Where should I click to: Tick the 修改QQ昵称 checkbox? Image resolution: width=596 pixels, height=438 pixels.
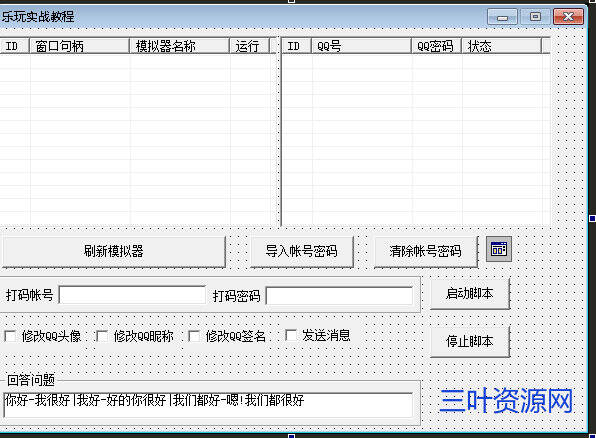pyautogui.click(x=102, y=336)
